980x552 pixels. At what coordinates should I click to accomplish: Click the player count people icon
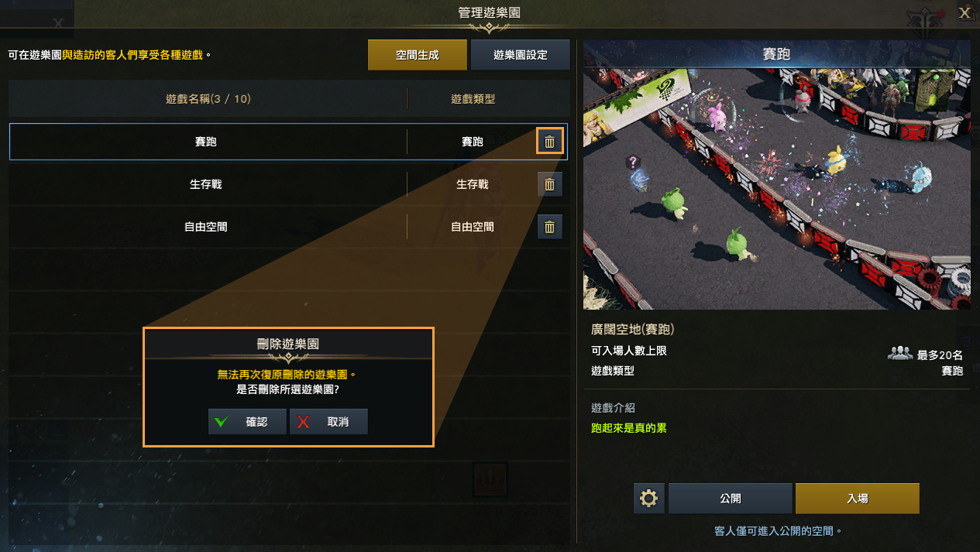click(899, 354)
